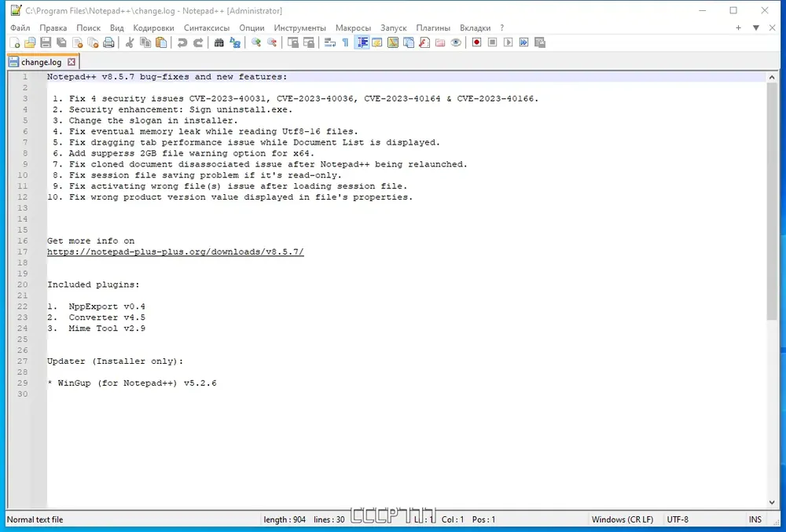Open the Файл menu
The width and height of the screenshot is (786, 532).
(x=20, y=28)
